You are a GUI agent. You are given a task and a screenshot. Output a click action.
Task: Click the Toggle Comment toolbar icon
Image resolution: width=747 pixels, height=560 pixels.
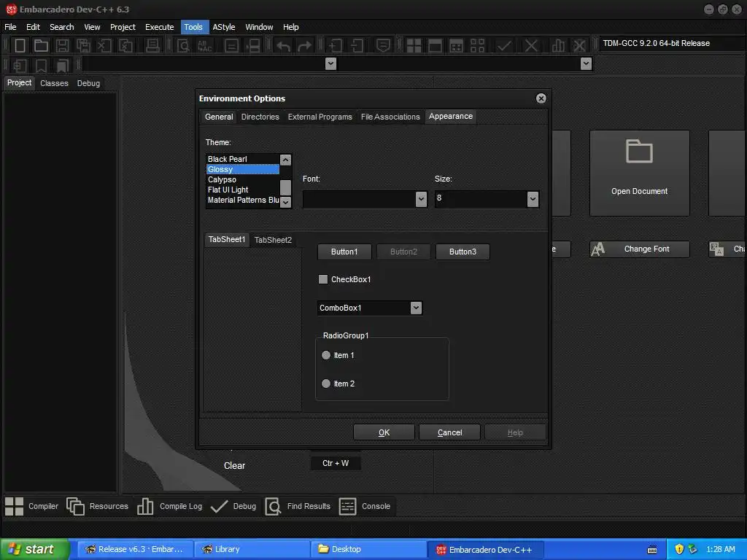pyautogui.click(x=383, y=46)
